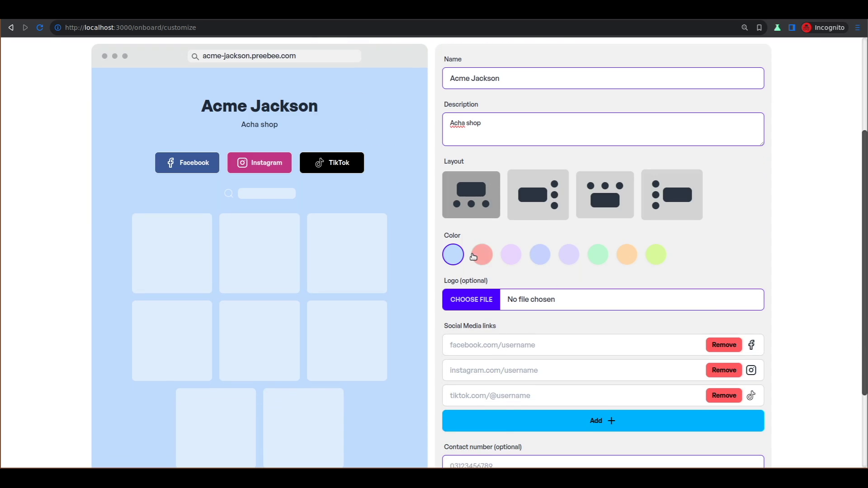Click the acme-jackson.preebee.com preview address
Screen dimensions: 868x488
pos(249,56)
